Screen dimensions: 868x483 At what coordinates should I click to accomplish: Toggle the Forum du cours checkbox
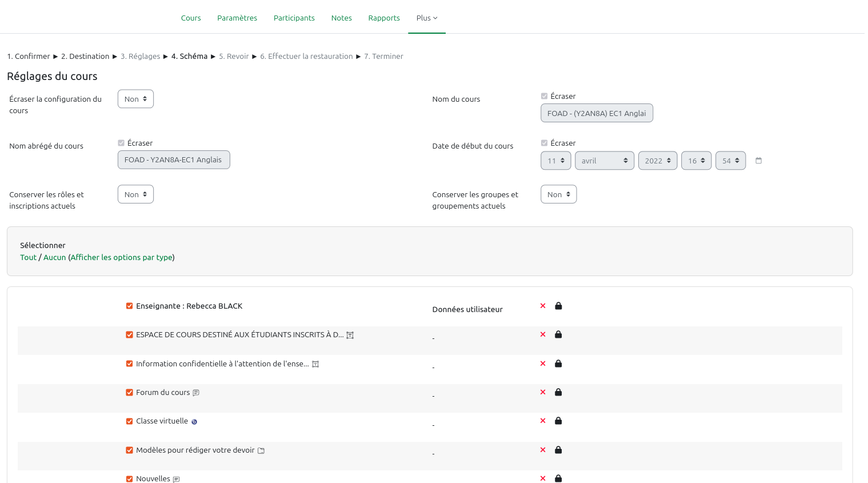130,392
